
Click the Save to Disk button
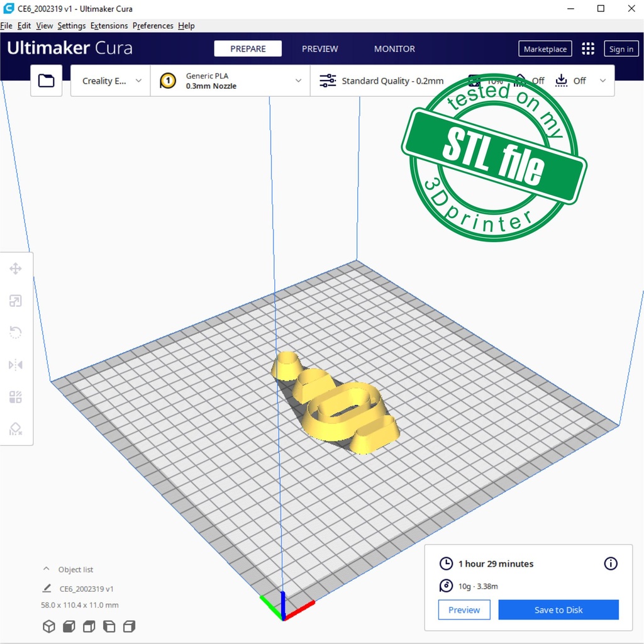pos(558,609)
